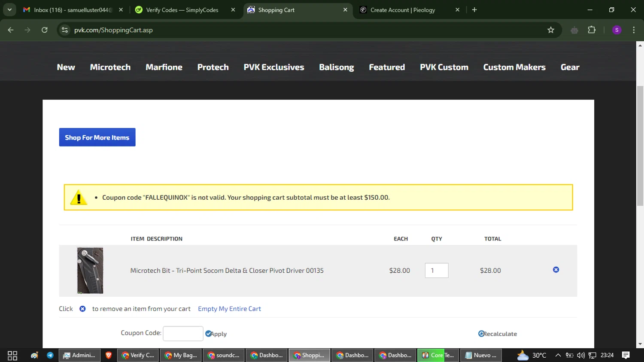Click the $28.00 total price

490,271
